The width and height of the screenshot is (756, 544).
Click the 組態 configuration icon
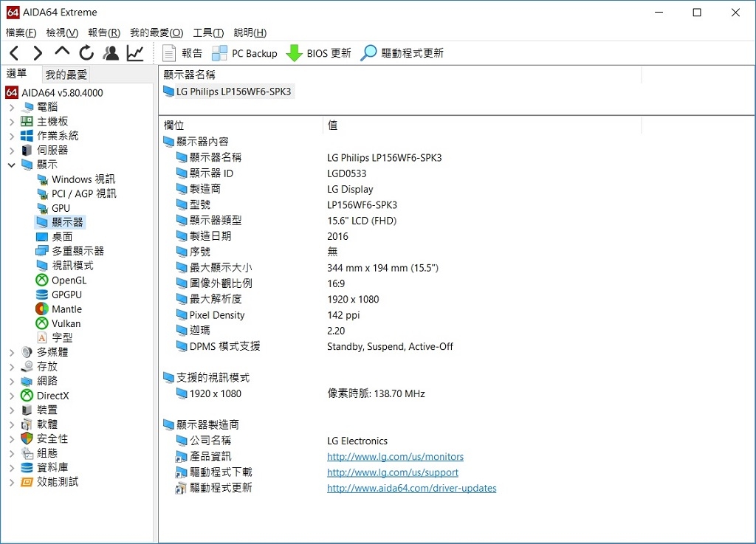point(27,453)
